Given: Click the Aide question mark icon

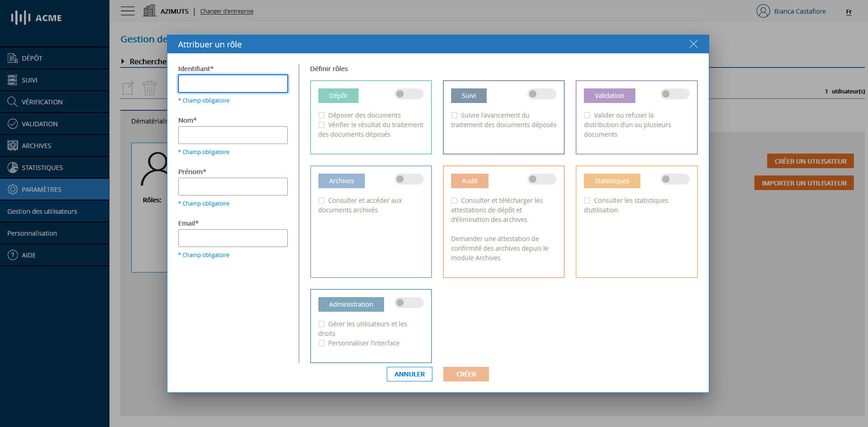Looking at the screenshot, I should point(12,255).
